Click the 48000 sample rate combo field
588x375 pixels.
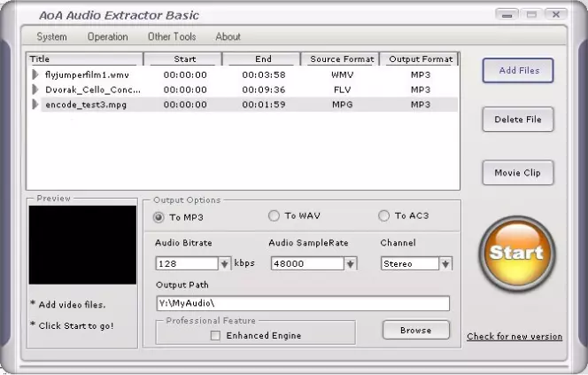307,264
